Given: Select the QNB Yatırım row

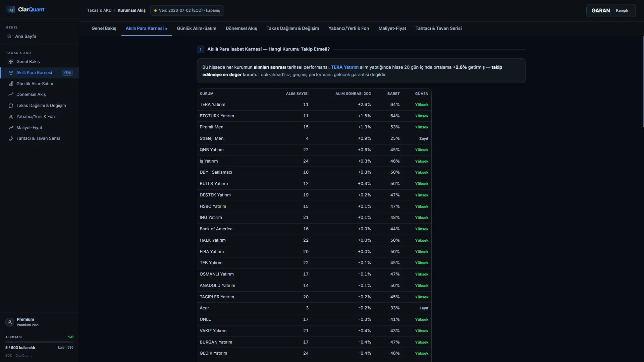Looking at the screenshot, I should pos(314,150).
